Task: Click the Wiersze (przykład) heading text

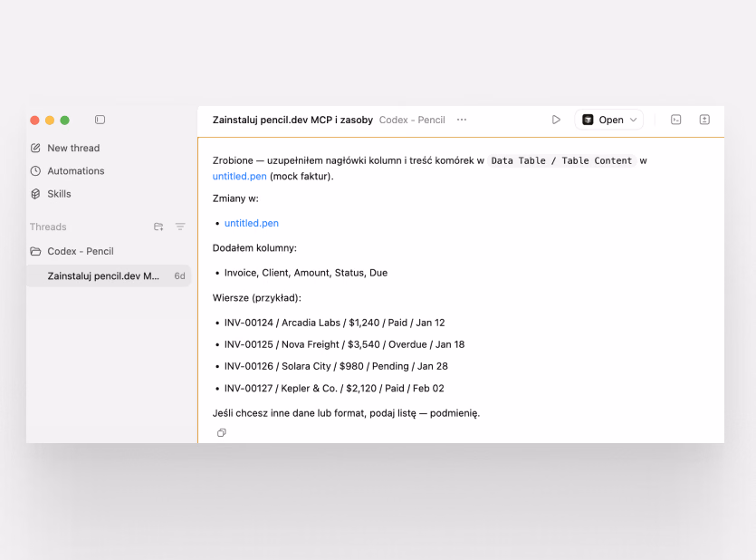Action: 257,297
